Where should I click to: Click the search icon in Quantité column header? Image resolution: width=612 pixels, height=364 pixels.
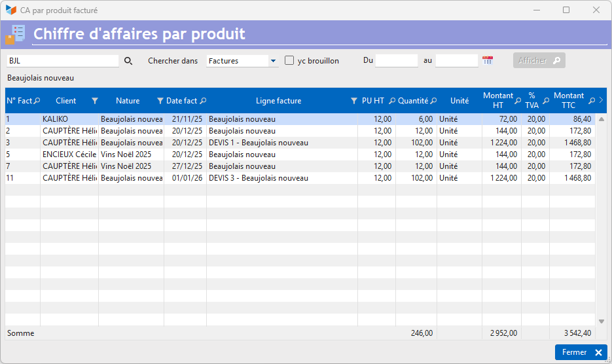click(x=433, y=101)
